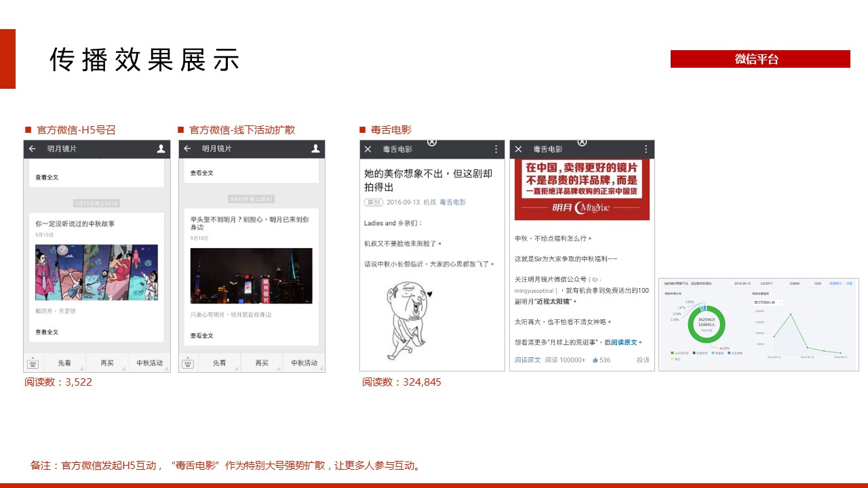Click 详情 link in the analytics panel

pos(849,283)
